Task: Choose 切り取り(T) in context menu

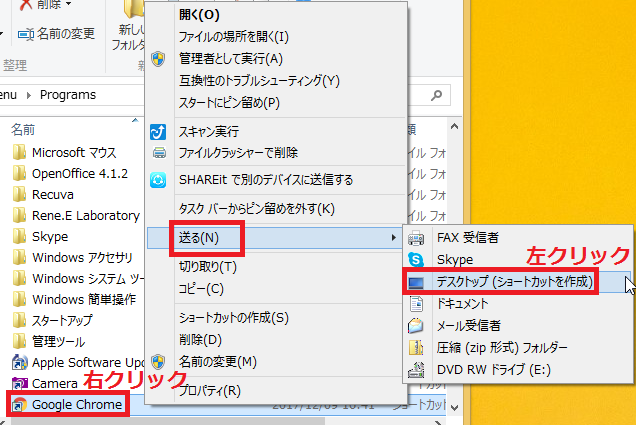Action: click(x=276, y=267)
